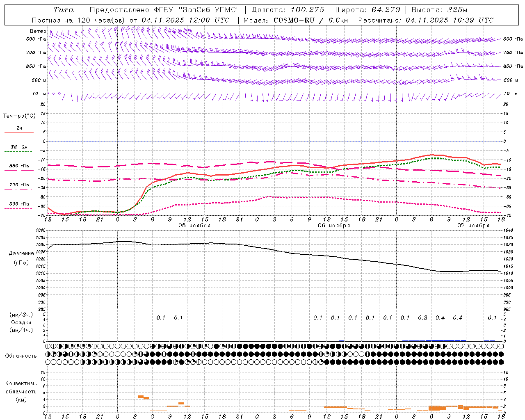
Task: Click the "Высота: 325м" header field
Action: pyautogui.click(x=439, y=10)
